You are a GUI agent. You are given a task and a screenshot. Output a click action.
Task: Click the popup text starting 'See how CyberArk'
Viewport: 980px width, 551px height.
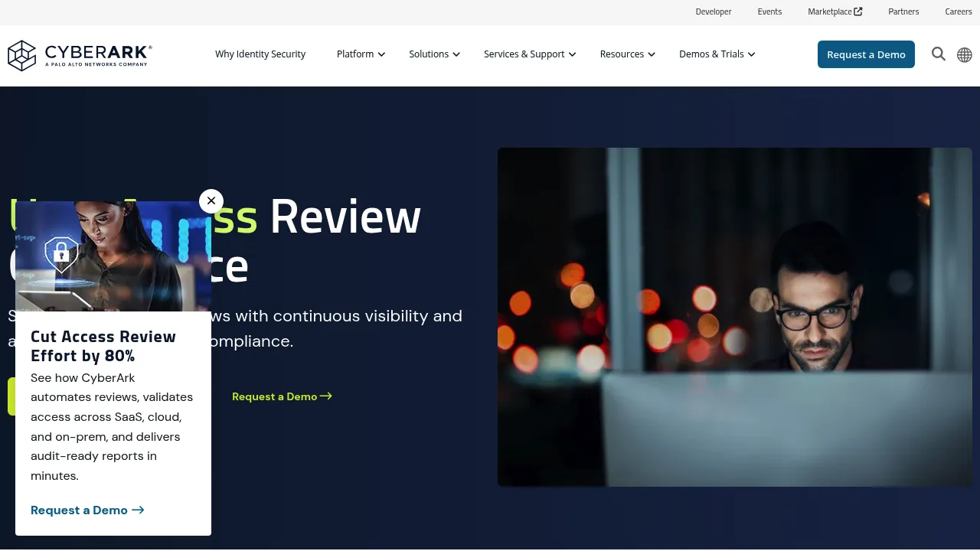pyautogui.click(x=112, y=427)
